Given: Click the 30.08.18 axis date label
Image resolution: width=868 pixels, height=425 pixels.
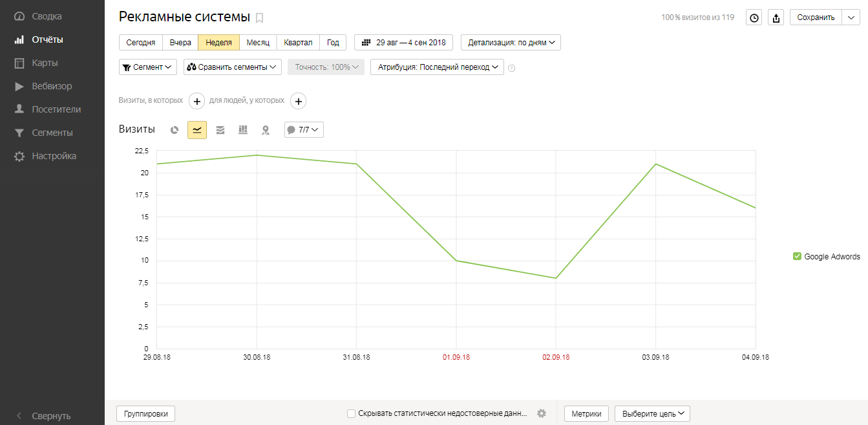Looking at the screenshot, I should pos(257,357).
